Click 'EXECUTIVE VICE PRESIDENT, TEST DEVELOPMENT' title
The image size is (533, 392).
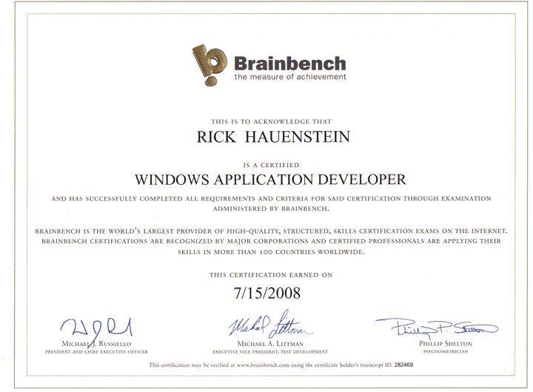[270, 352]
